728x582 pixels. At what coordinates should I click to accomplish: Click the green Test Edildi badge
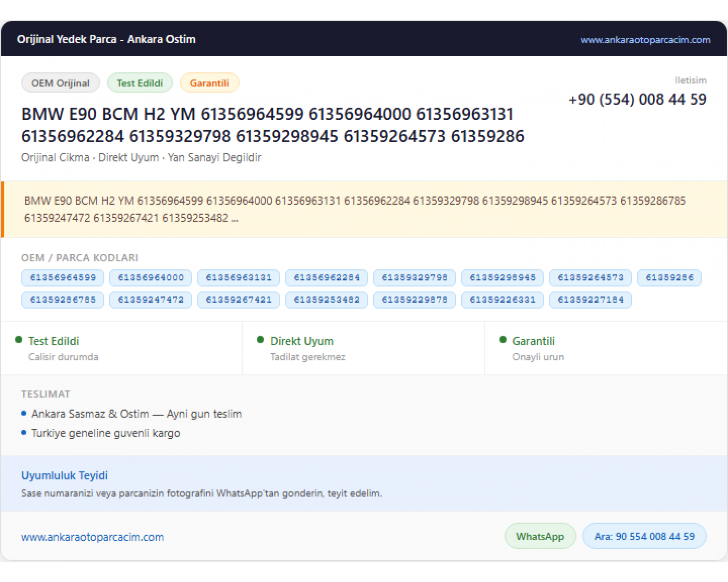coord(140,83)
